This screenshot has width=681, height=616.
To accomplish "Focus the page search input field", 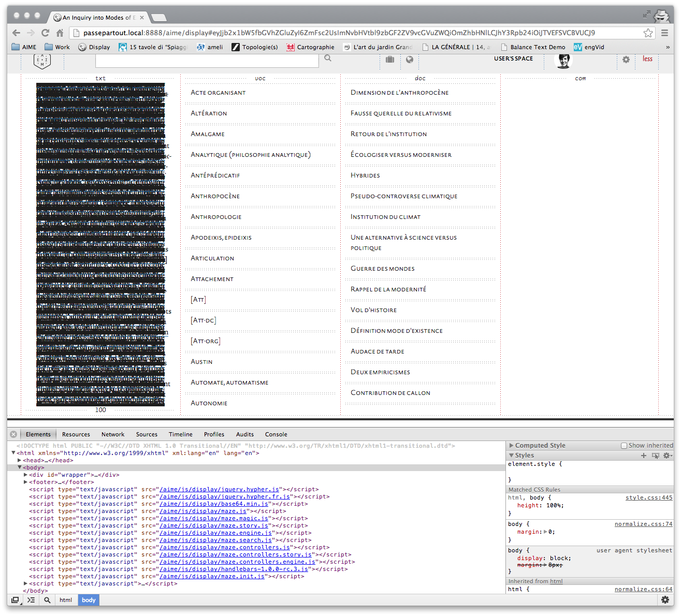I will tap(207, 60).
